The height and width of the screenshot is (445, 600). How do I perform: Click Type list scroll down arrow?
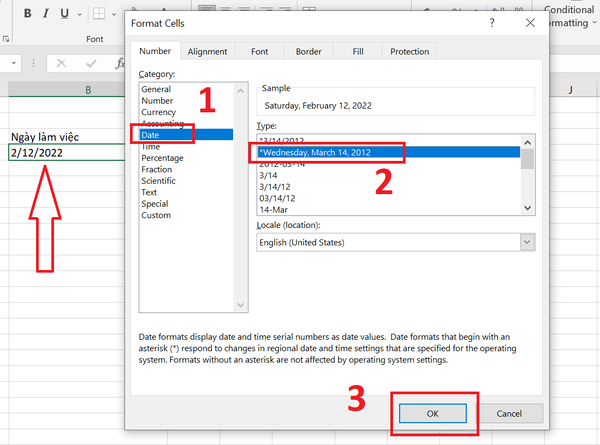coord(528,208)
